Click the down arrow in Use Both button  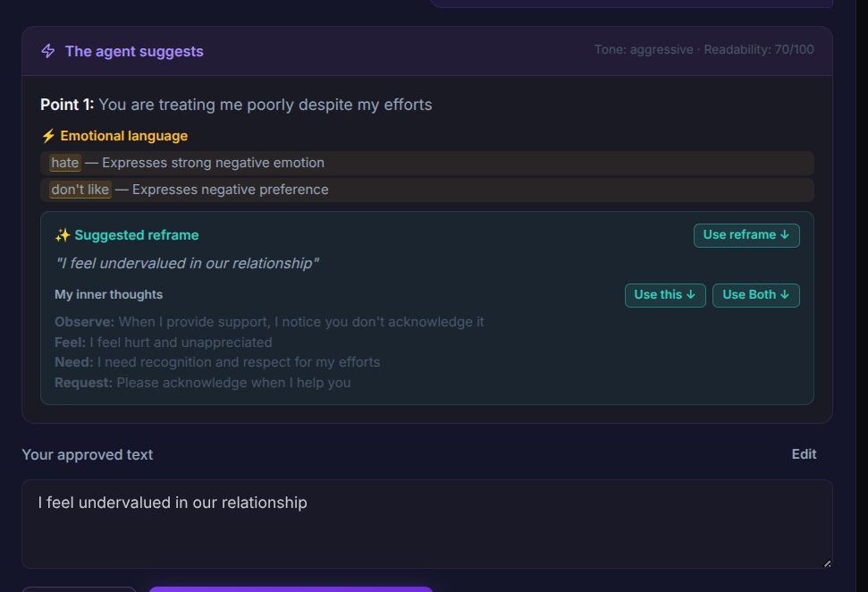click(784, 294)
